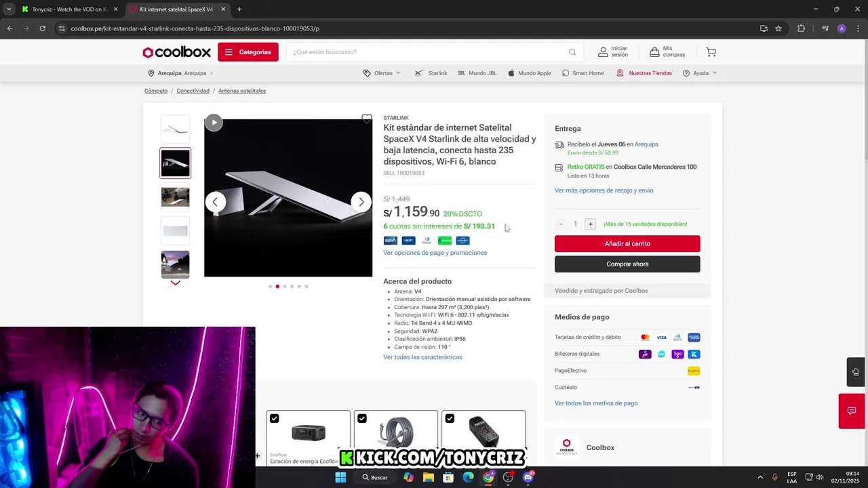868x488 pixels.
Task: Click Añadir al carrito button
Action: 627,244
